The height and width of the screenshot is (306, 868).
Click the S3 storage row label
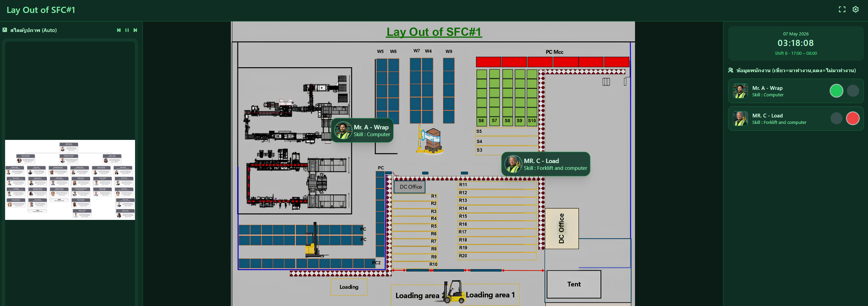click(479, 150)
